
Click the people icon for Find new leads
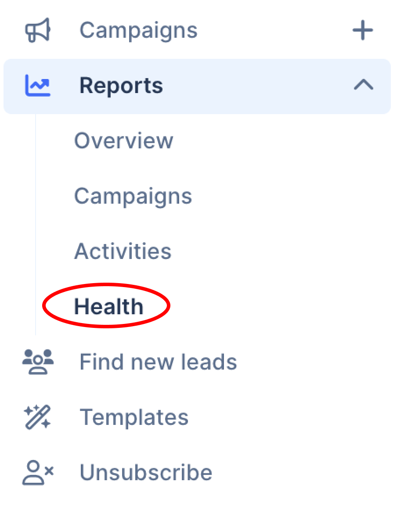point(38,362)
